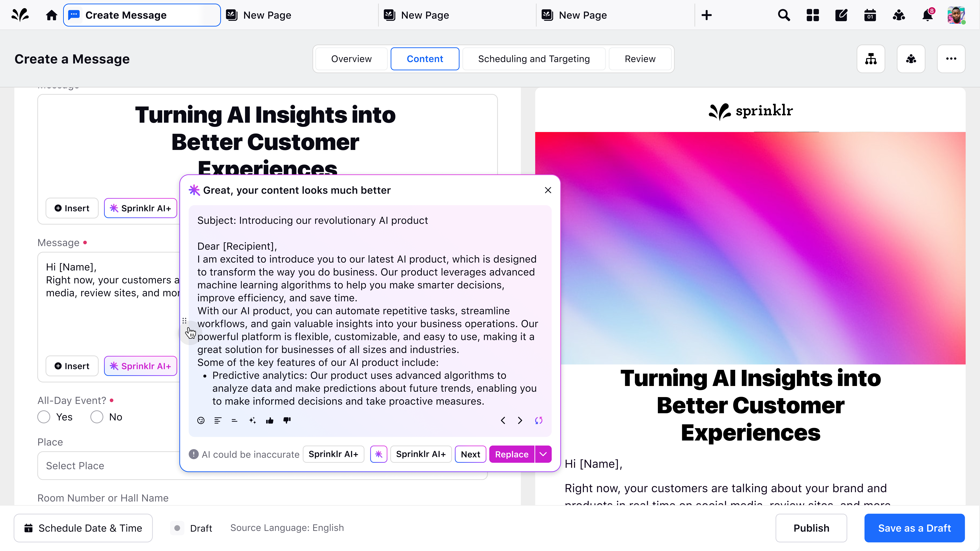The height and width of the screenshot is (551, 980).
Task: Click Save as a Draft button
Action: 914,528
